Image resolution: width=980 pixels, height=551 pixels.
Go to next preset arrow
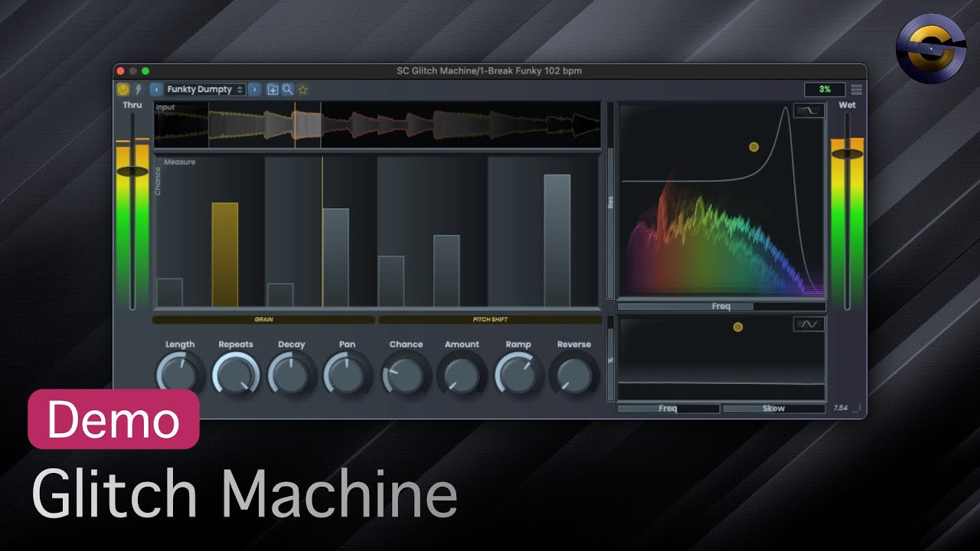(255, 90)
